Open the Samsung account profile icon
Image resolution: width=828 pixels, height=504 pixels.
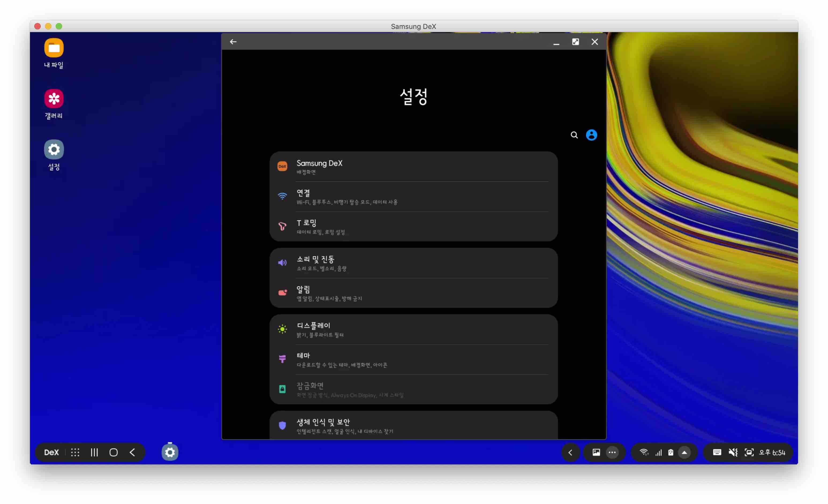(x=592, y=135)
